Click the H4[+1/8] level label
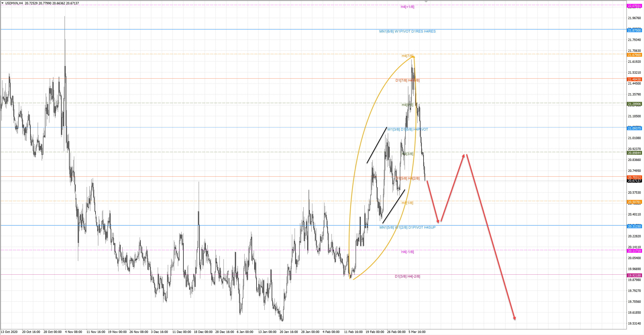The height and width of the screenshot is (335, 644). (x=407, y=7)
